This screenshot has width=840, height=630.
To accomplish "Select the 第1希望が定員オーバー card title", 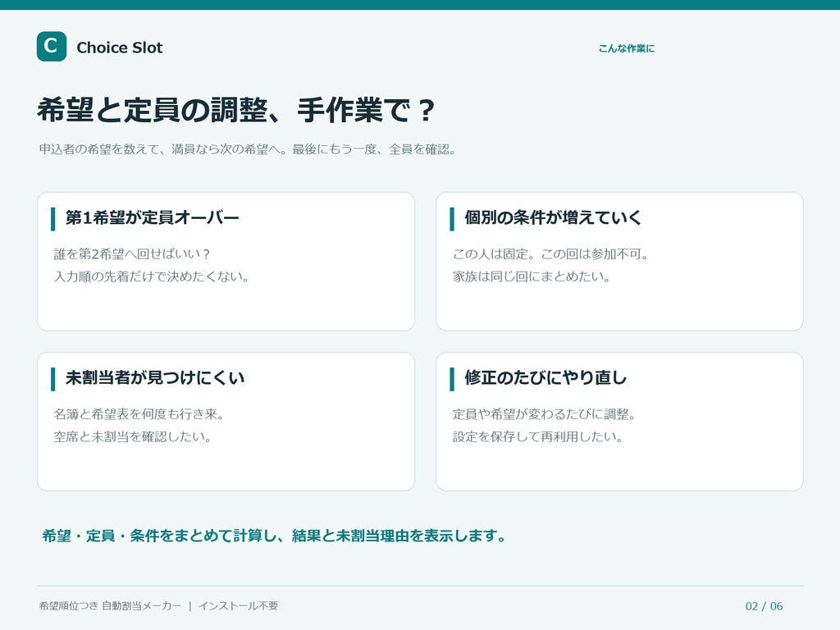I will click(x=152, y=217).
